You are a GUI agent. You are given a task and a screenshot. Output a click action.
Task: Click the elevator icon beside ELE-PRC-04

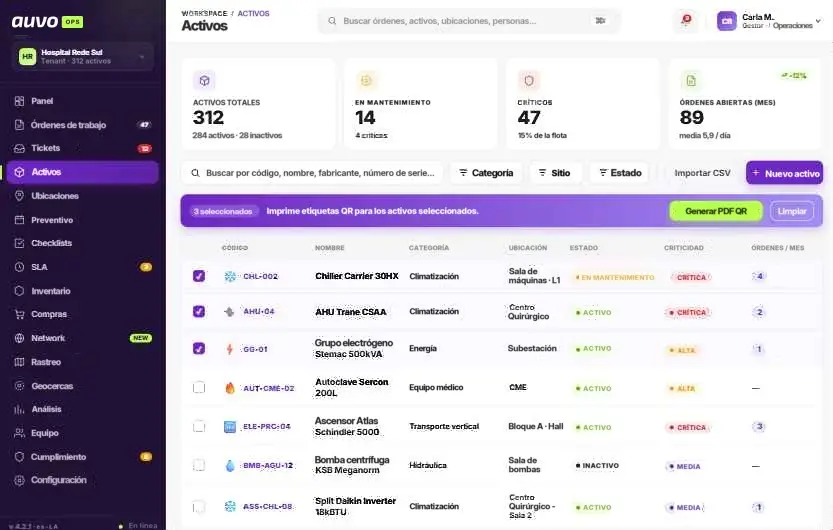230,427
